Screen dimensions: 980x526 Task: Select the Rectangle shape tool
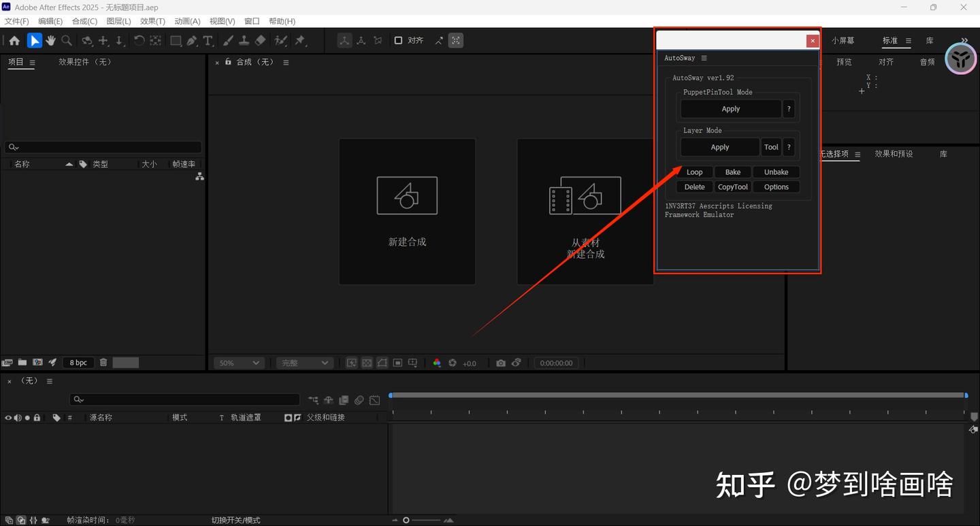click(176, 41)
